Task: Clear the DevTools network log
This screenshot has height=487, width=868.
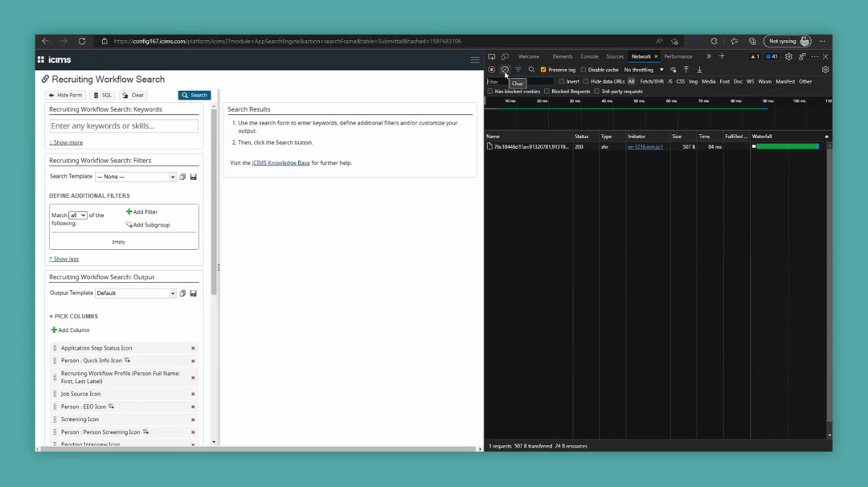Action: point(505,70)
